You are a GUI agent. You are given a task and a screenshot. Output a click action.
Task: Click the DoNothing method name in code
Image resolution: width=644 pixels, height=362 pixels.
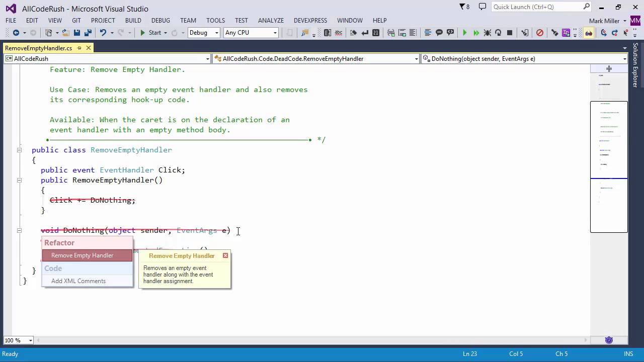coord(84,230)
